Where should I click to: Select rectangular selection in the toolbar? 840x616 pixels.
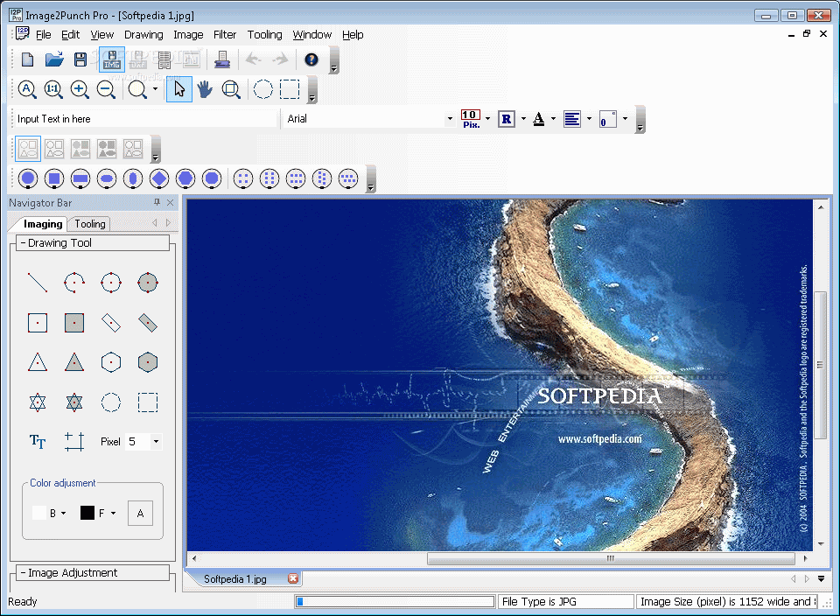point(290,89)
